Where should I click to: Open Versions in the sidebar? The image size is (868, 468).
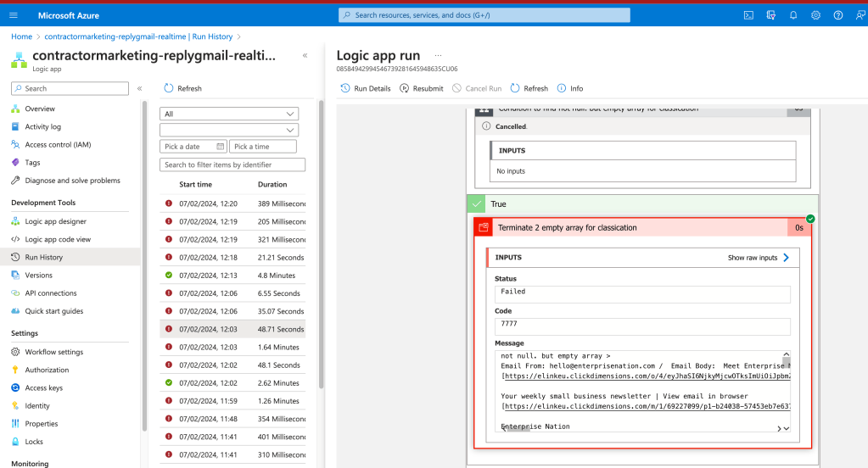(x=38, y=275)
